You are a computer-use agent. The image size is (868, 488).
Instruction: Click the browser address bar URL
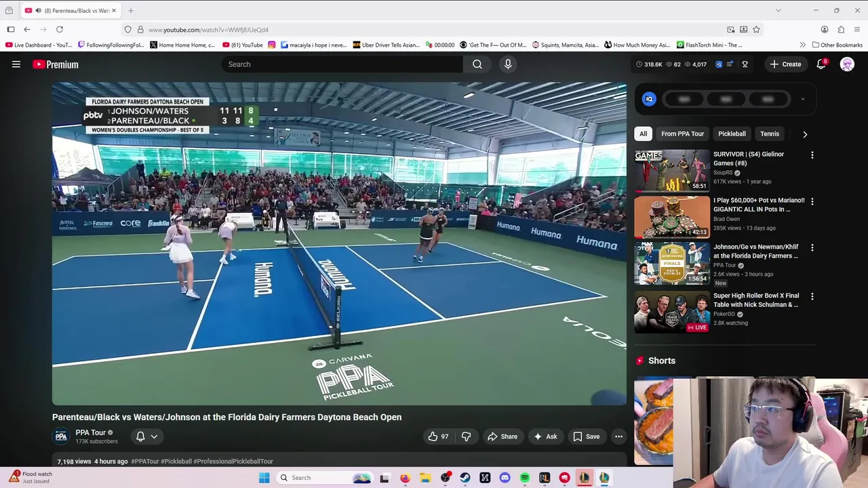coord(208,30)
